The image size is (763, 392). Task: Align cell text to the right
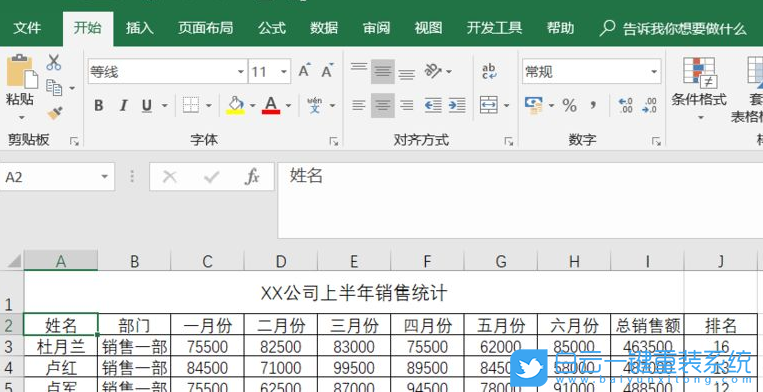(407, 105)
